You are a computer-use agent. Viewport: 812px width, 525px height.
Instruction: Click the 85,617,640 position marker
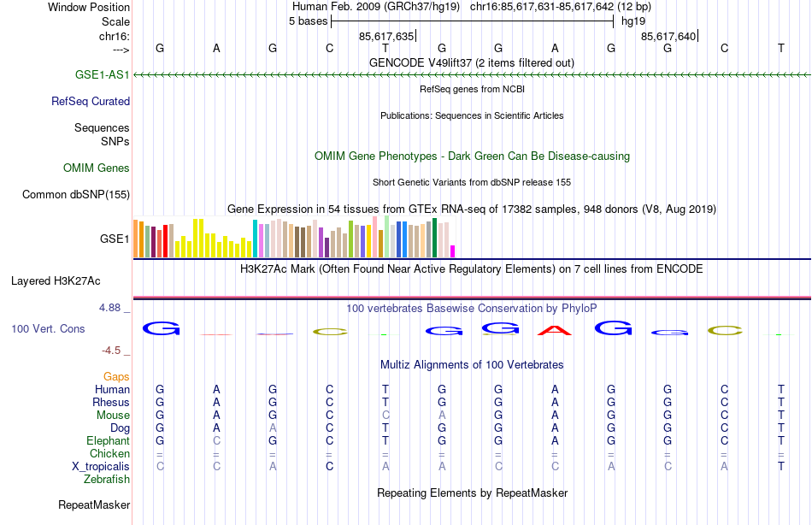668,36
